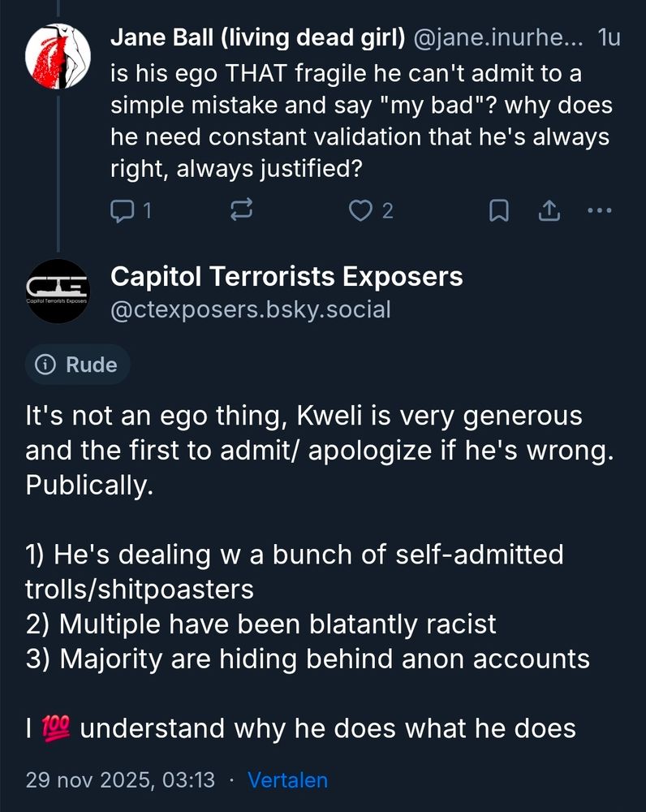646x812 pixels.
Task: Click the red 100 emoji in the post
Action: click(x=60, y=728)
